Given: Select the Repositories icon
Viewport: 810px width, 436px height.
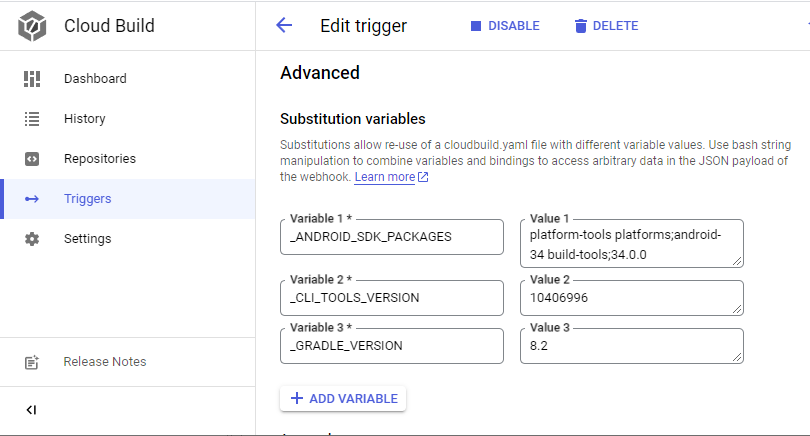Looking at the screenshot, I should pyautogui.click(x=32, y=159).
